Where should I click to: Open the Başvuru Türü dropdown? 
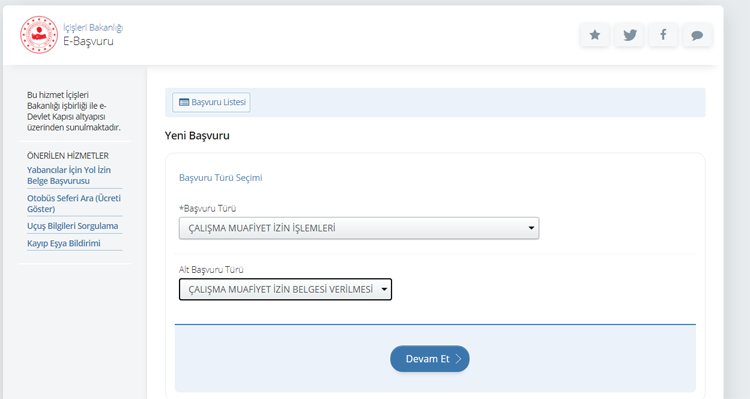coord(359,228)
